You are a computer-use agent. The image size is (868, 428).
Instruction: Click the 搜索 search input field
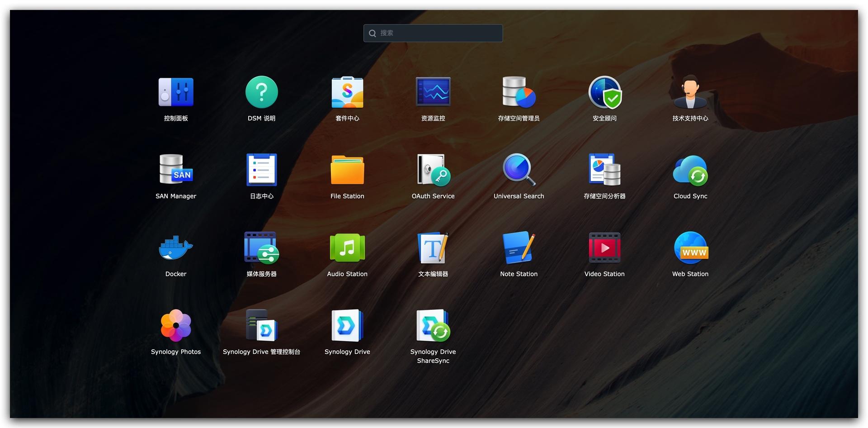[x=433, y=33]
